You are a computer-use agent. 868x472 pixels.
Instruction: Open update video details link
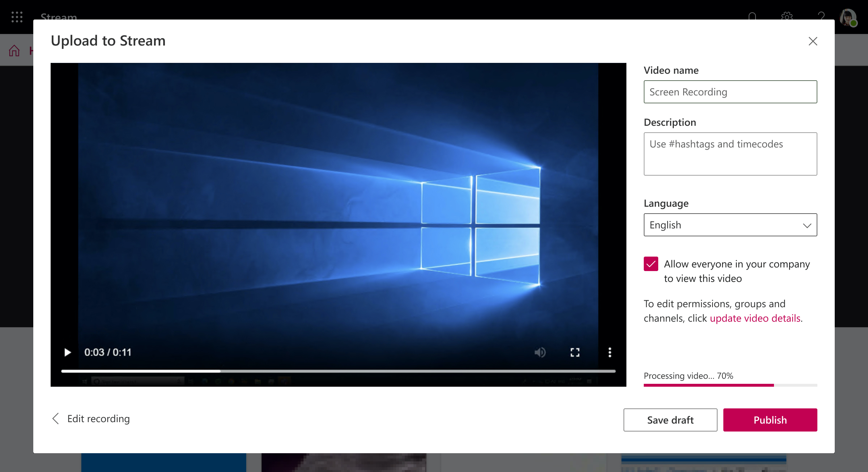coord(755,318)
